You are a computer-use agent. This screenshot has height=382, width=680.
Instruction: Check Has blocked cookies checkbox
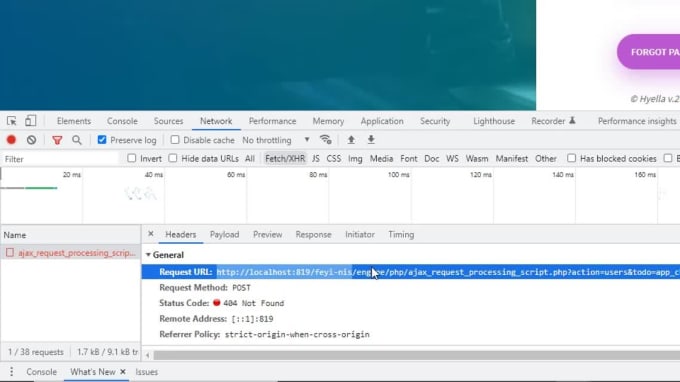[x=572, y=158]
